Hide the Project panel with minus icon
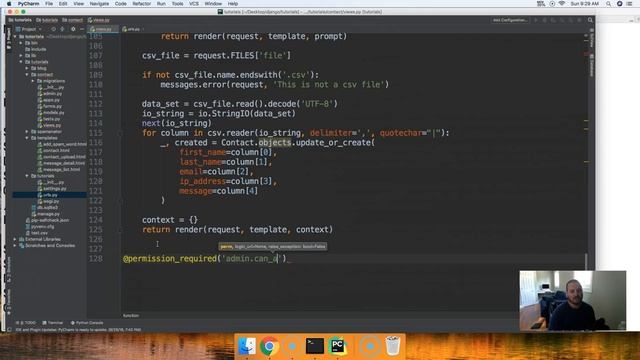This screenshot has width=640, height=360. [x=82, y=29]
